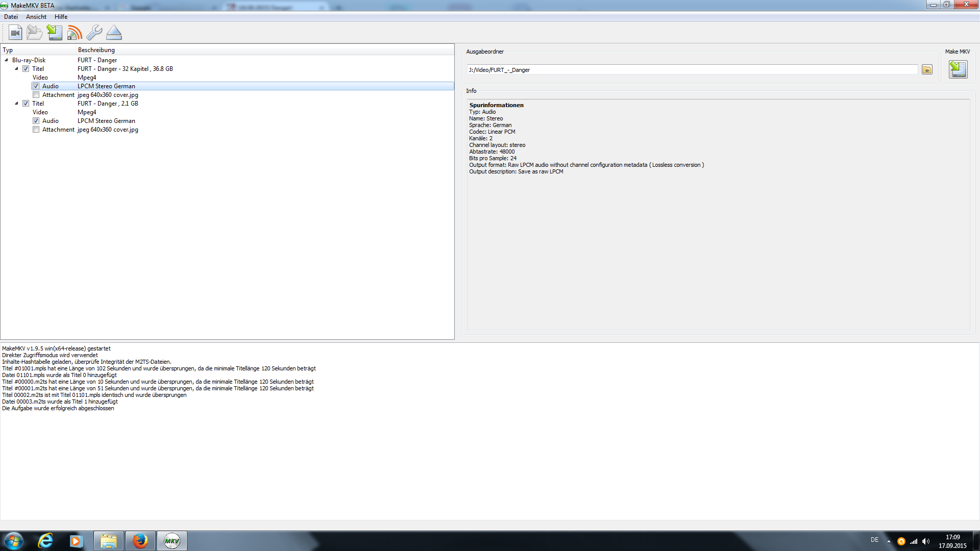Uncheck Audio checkbox under the 2.1 GB title
The height and width of the screenshot is (551, 980).
(36, 121)
